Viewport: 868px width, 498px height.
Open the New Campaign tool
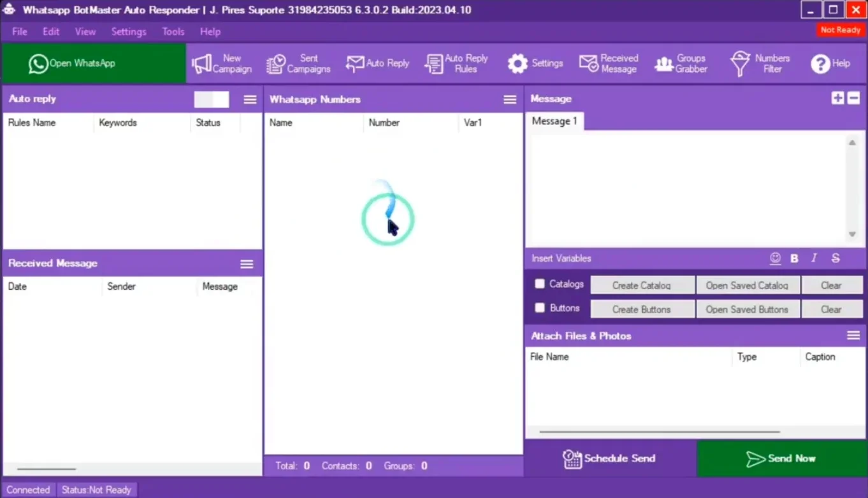click(222, 63)
